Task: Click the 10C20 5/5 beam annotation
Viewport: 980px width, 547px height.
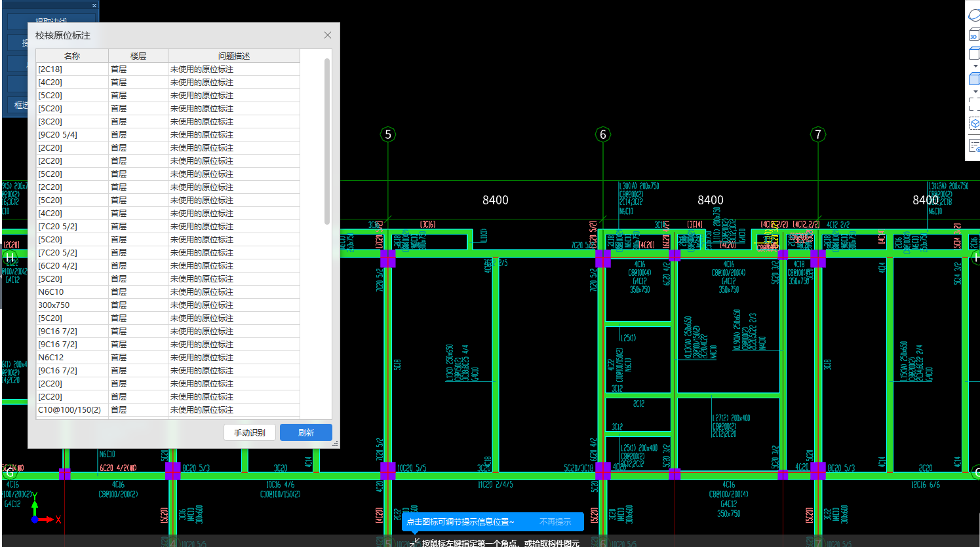Action: point(412,468)
